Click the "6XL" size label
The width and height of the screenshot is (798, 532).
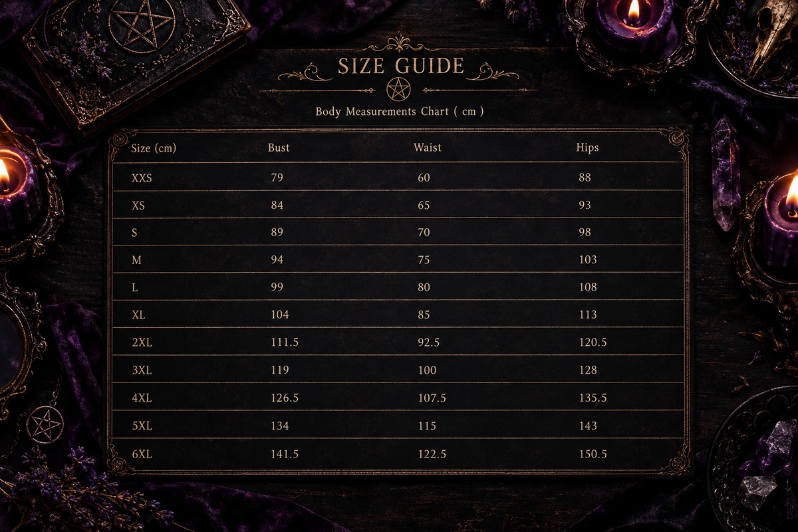pyautogui.click(x=142, y=454)
